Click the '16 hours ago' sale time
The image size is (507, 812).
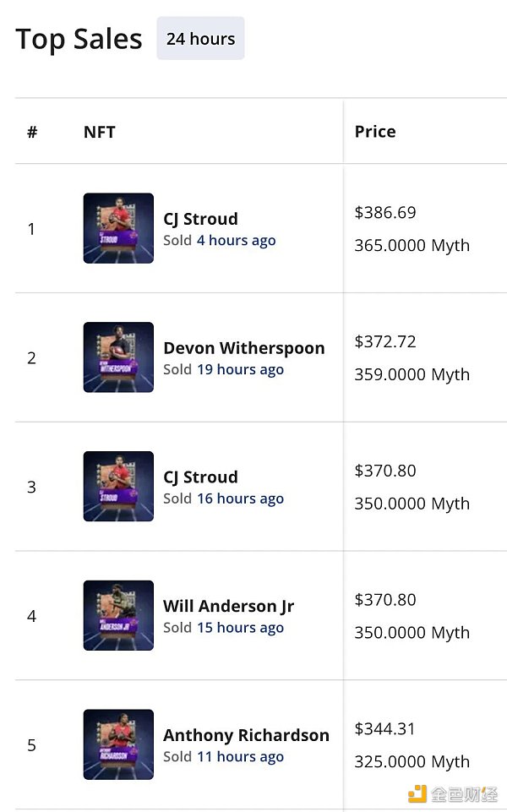pos(240,499)
